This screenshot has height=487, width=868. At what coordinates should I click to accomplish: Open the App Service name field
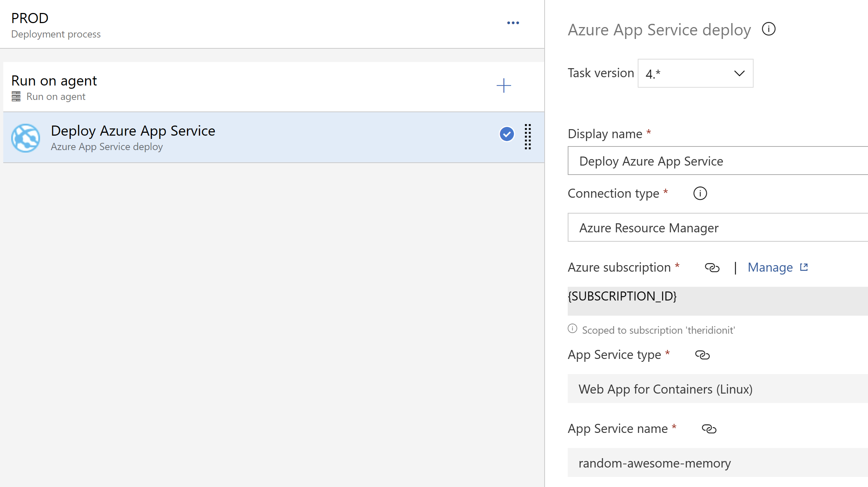coord(717,462)
